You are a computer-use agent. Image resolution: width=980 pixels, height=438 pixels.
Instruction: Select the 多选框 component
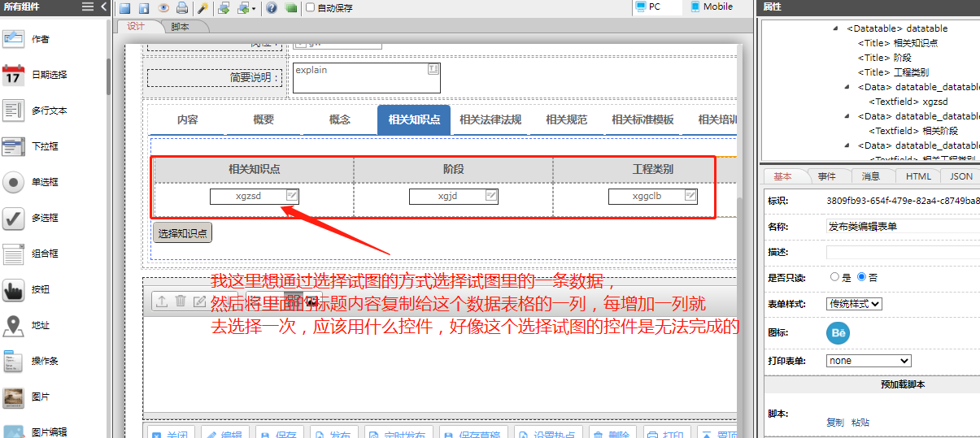tap(31, 218)
